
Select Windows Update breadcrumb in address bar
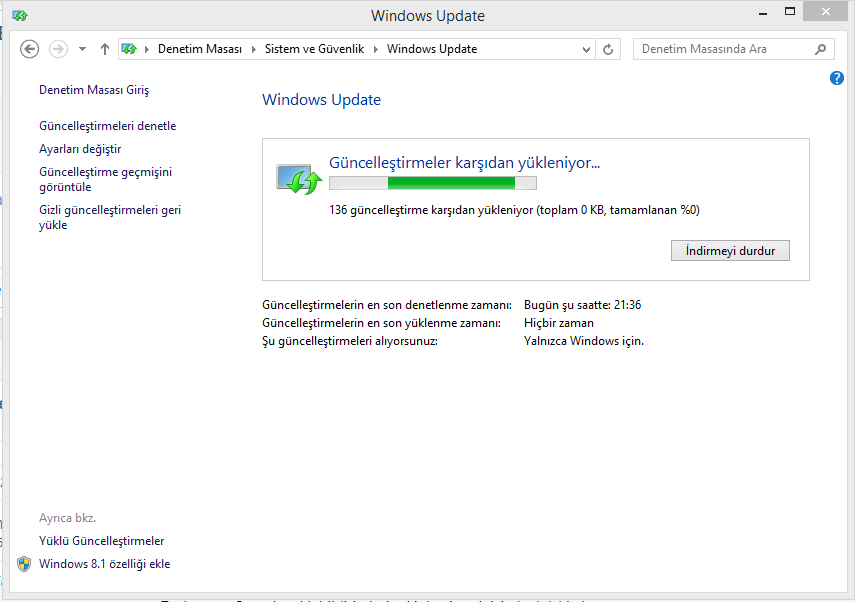(x=432, y=49)
